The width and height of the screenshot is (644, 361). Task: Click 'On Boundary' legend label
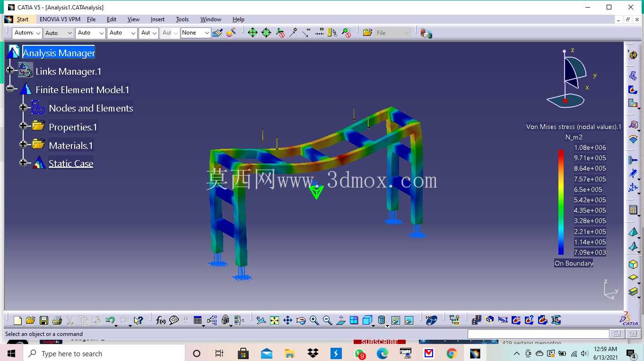(574, 263)
